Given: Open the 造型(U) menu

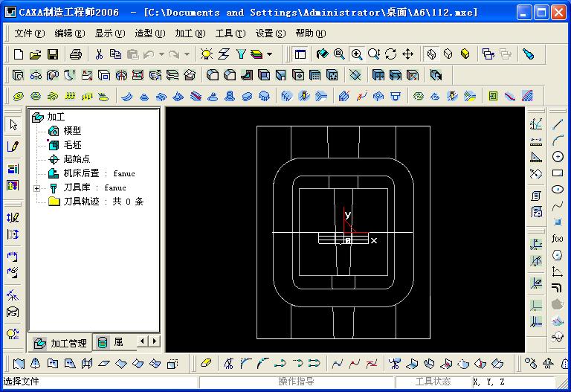Looking at the screenshot, I should [x=149, y=33].
